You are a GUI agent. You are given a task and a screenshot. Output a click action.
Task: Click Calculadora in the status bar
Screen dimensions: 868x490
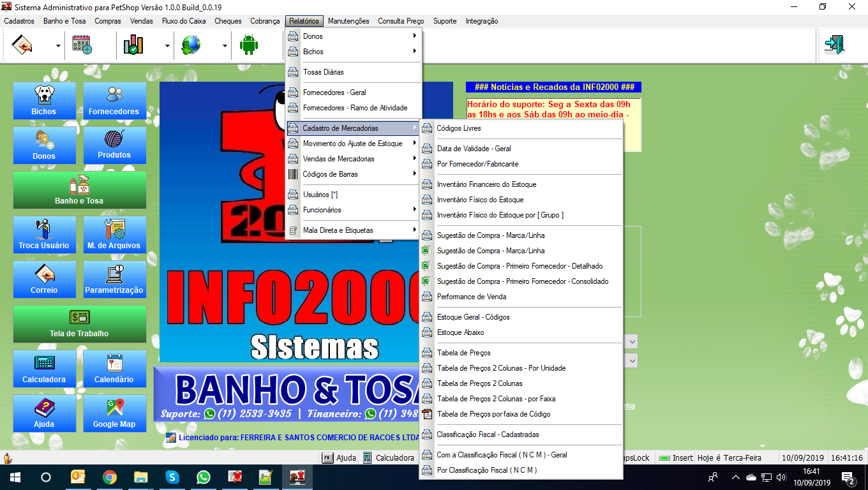(389, 457)
